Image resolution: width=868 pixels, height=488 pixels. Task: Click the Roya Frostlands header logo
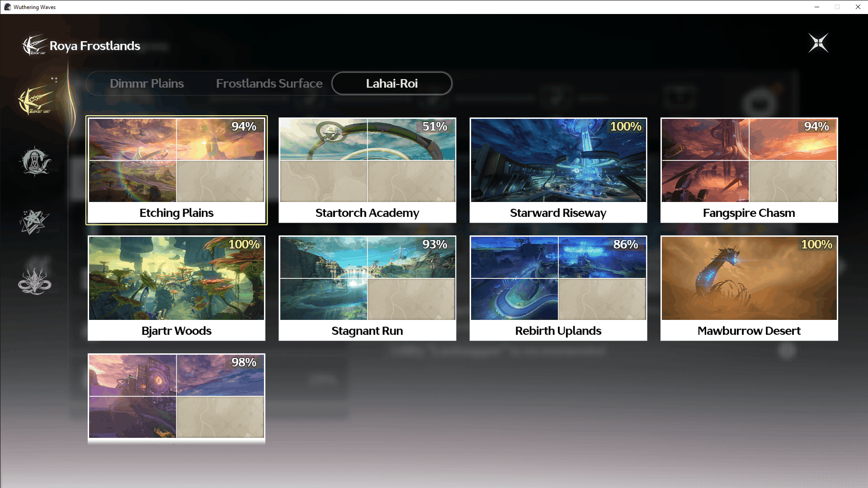click(34, 45)
